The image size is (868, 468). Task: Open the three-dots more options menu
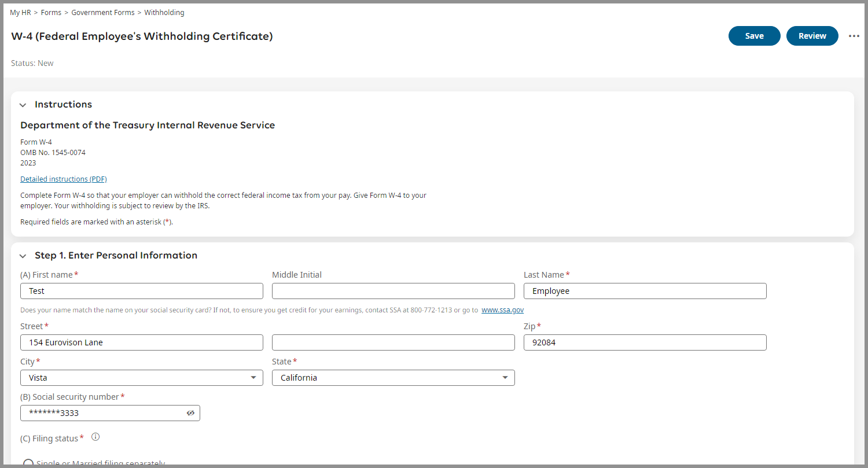pos(854,36)
